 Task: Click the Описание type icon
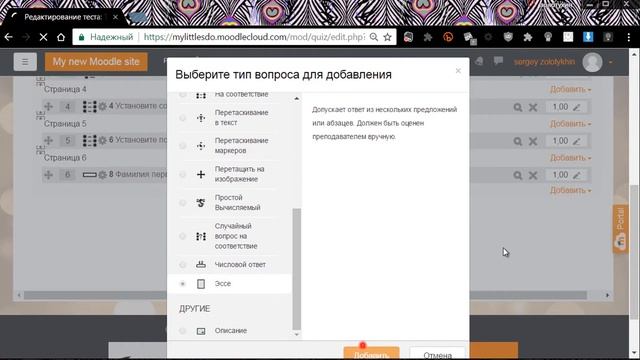tap(201, 331)
